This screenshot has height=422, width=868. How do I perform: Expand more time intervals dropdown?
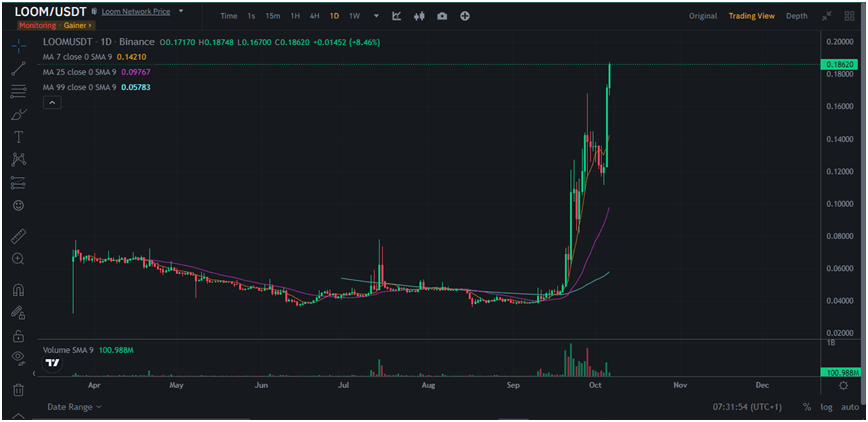point(376,16)
